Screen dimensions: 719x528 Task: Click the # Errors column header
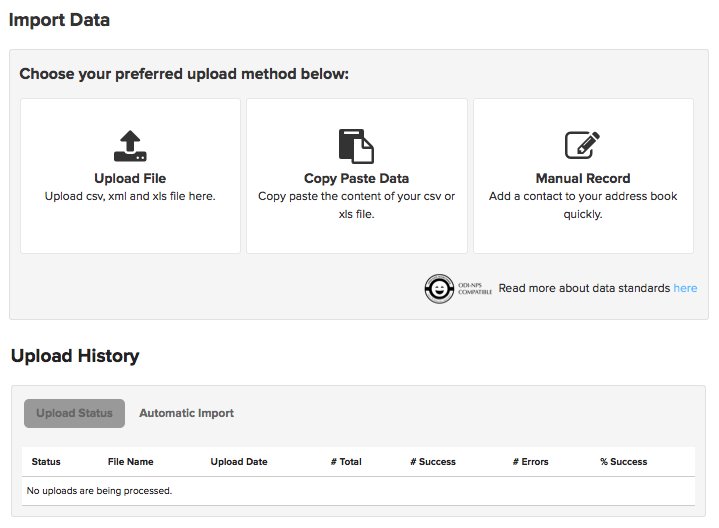pyautogui.click(x=530, y=462)
